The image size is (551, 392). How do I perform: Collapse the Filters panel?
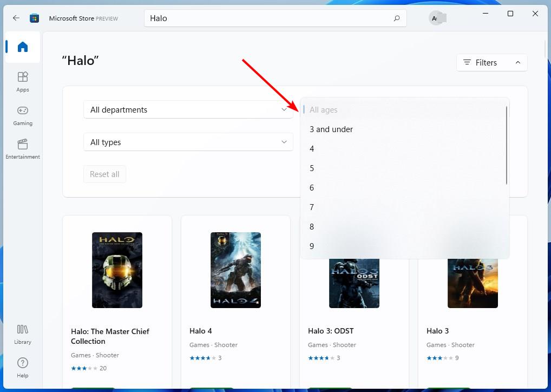click(491, 63)
